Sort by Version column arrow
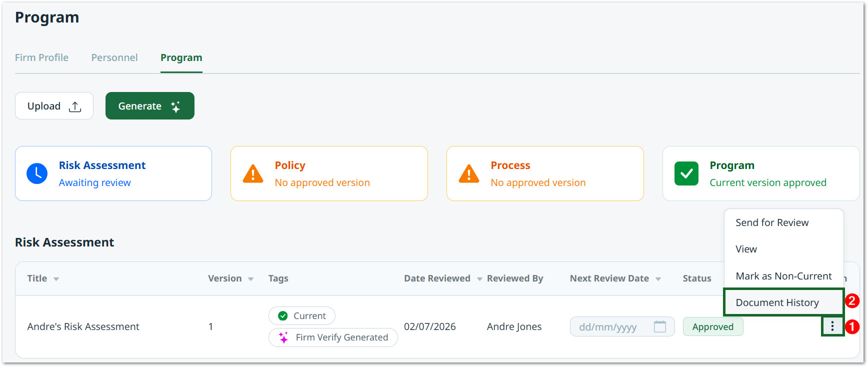Screen dimensions: 868x367 pyautogui.click(x=250, y=279)
